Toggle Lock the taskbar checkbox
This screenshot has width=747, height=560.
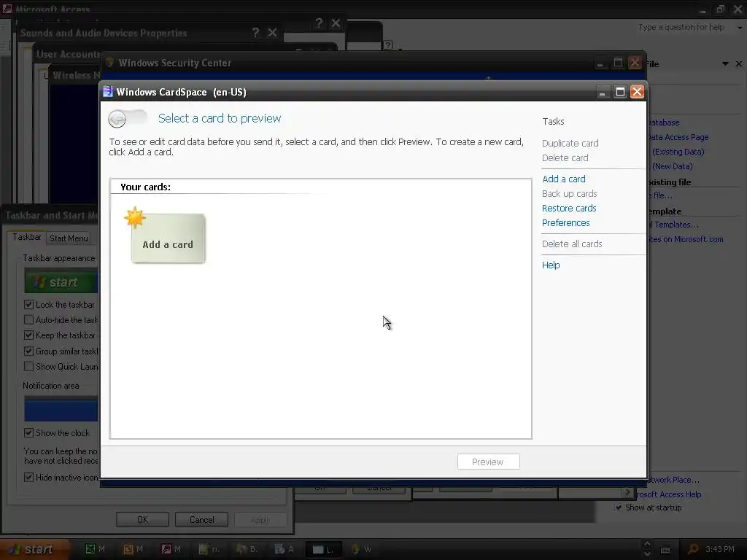[x=28, y=304]
